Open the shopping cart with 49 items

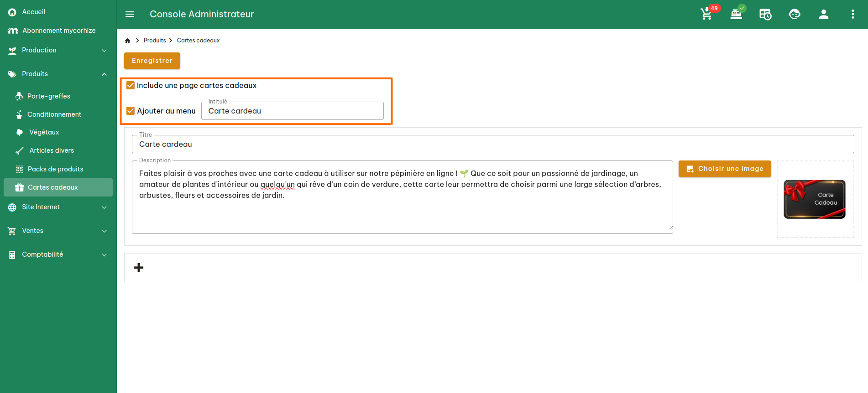point(706,14)
